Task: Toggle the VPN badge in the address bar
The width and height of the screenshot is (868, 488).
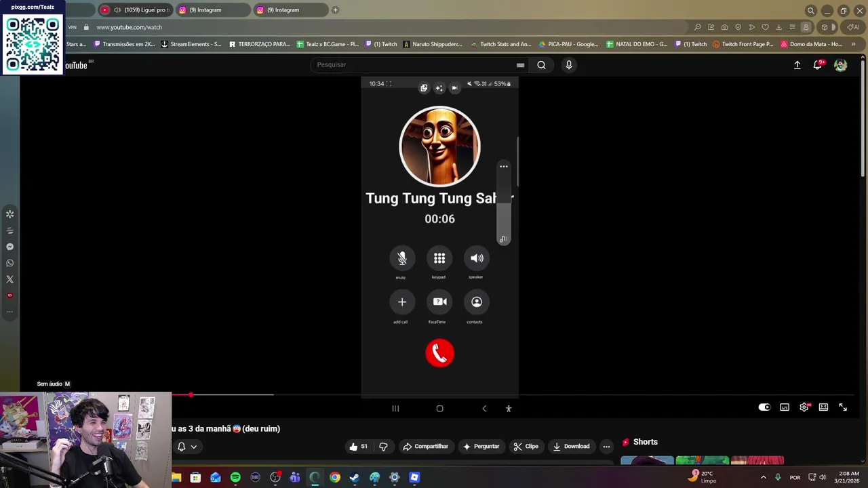Action: (x=72, y=27)
